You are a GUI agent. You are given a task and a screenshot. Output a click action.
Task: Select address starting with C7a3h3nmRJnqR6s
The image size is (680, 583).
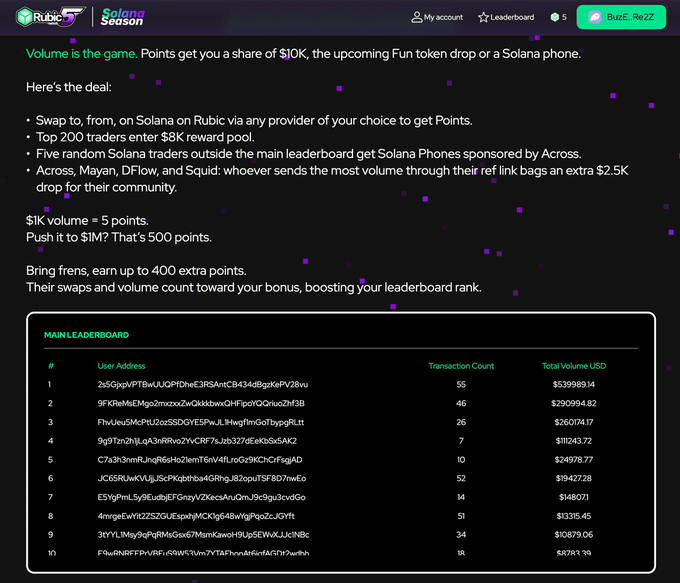(x=200, y=460)
